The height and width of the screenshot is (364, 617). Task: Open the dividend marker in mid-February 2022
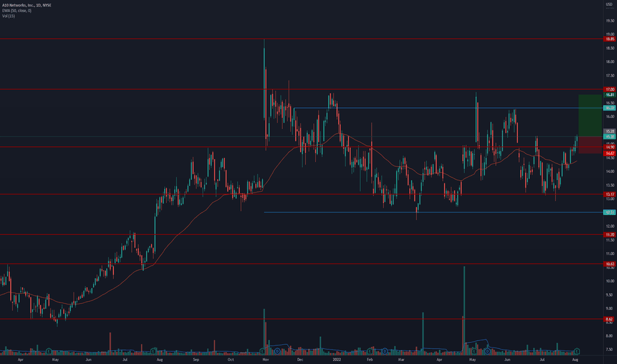tap(385, 351)
